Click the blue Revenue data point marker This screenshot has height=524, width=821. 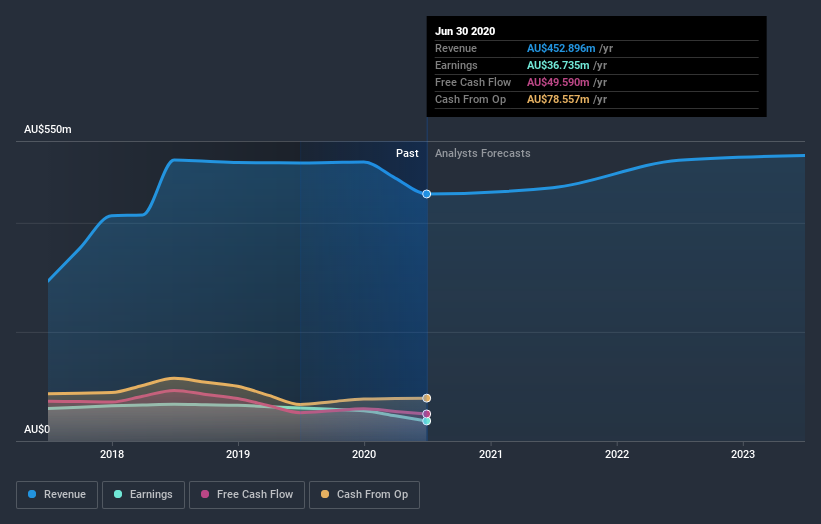tap(427, 194)
